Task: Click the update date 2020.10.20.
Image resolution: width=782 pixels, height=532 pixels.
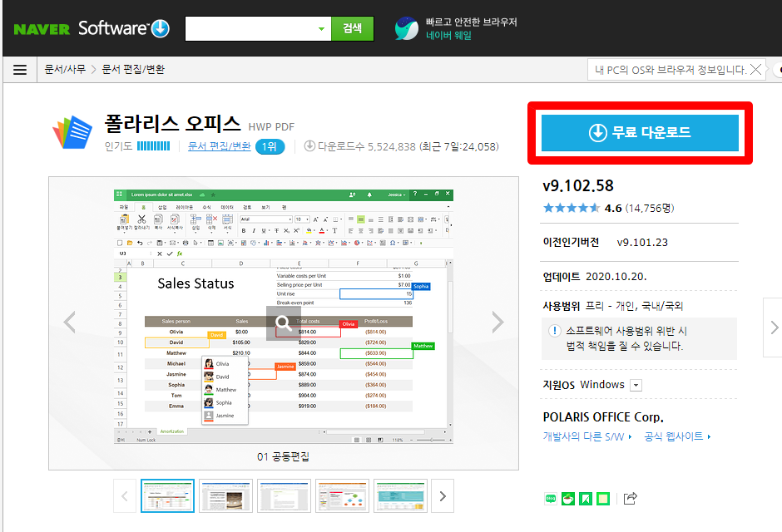Action: [616, 277]
